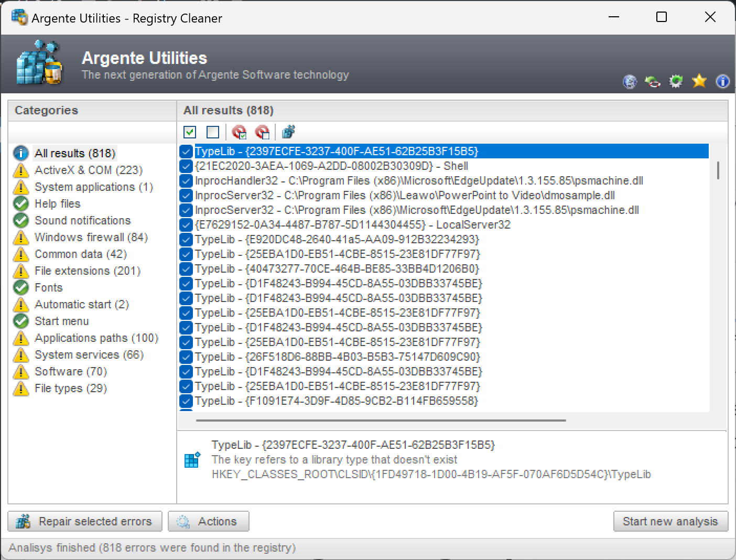The width and height of the screenshot is (736, 560).
Task: Click the red exclude checked items icon
Action: (x=239, y=132)
